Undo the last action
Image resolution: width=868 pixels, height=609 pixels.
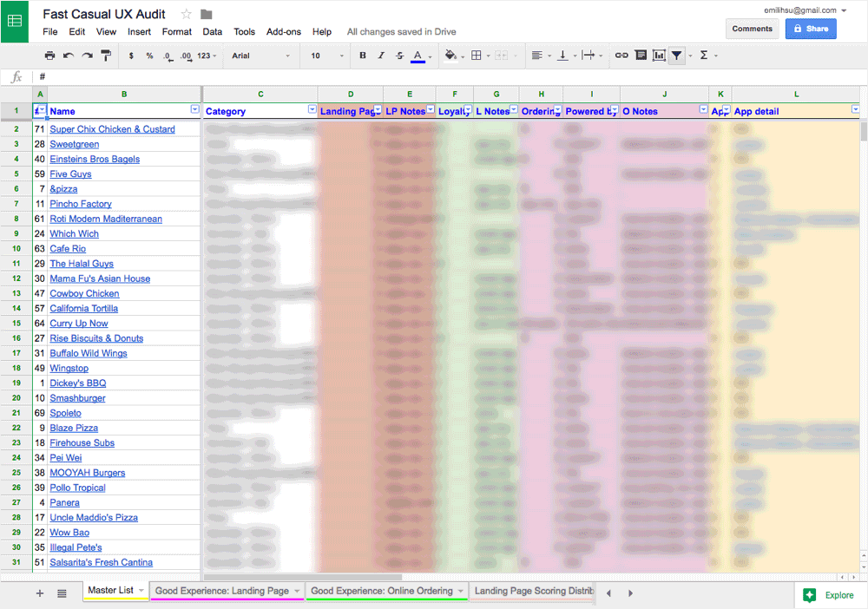tap(68, 56)
